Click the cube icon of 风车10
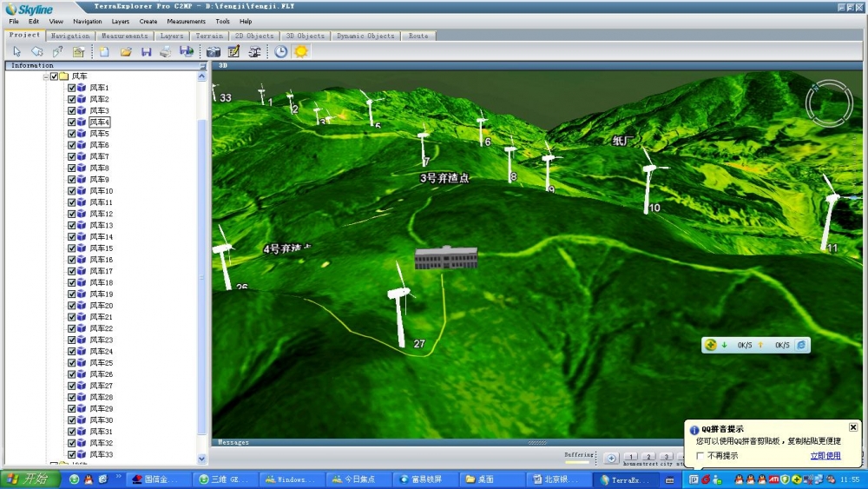The width and height of the screenshot is (868, 489). point(82,190)
